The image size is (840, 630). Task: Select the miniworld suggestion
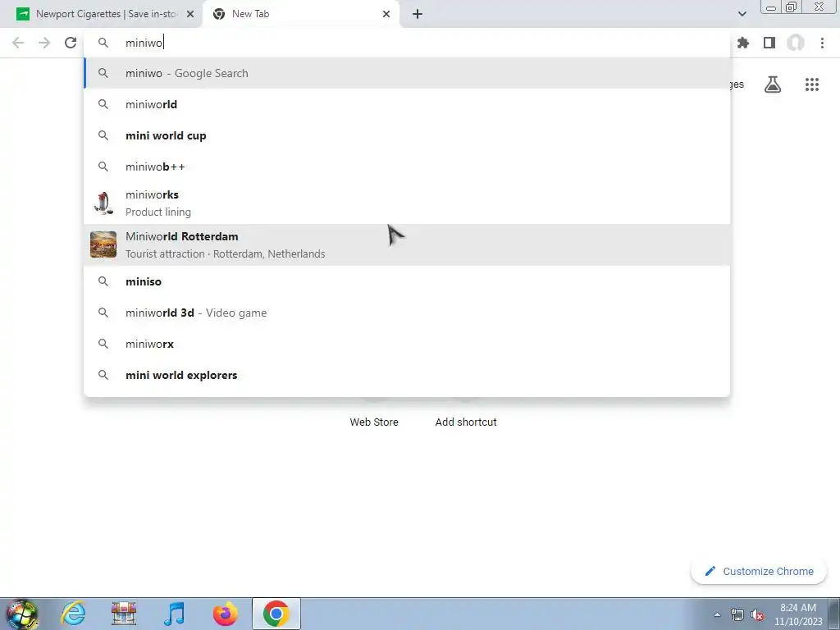pos(407,104)
